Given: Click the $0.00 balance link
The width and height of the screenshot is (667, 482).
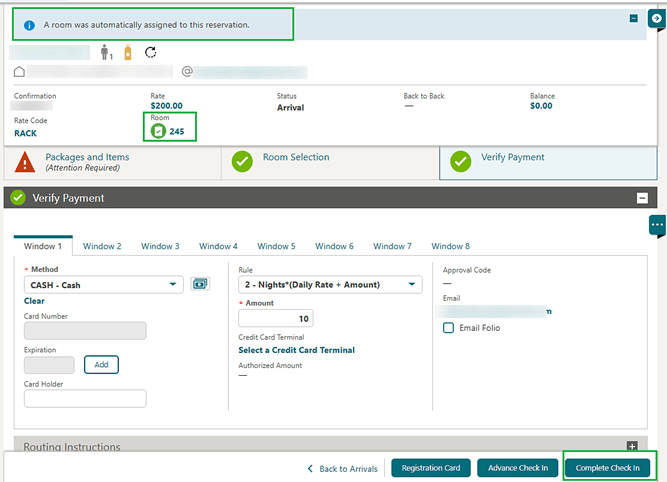Looking at the screenshot, I should (x=541, y=106).
